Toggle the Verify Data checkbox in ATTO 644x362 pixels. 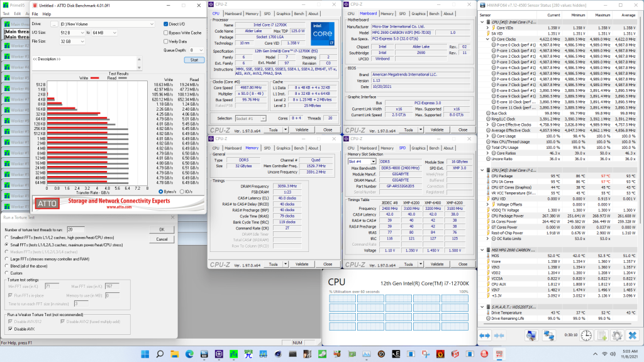tap(166, 41)
